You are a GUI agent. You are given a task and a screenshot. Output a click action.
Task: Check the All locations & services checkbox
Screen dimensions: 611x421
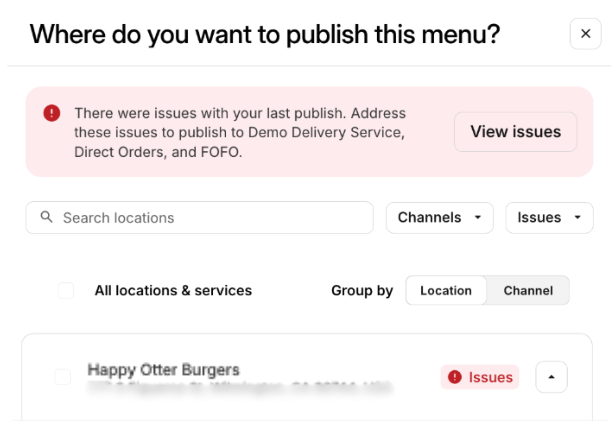point(66,291)
